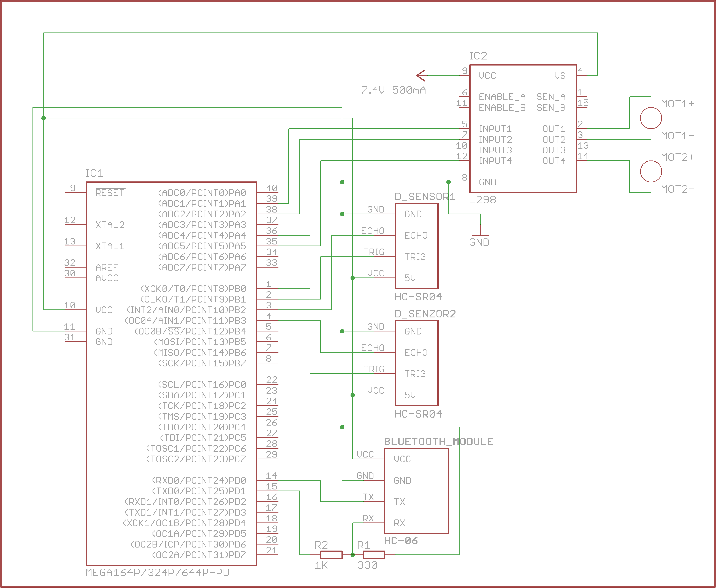The image size is (716, 588).
Task: Select the (TOSC2/PCINT23)PC7 pin label
Action: 196,459
